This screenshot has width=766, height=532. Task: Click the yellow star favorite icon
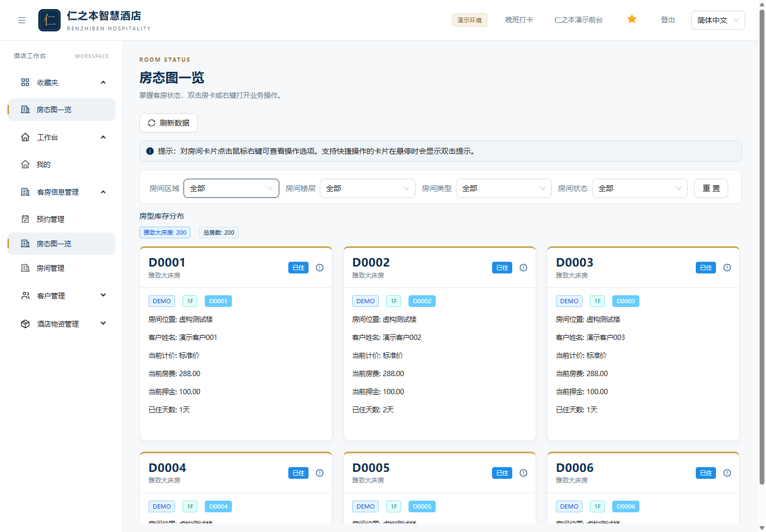[x=632, y=19]
